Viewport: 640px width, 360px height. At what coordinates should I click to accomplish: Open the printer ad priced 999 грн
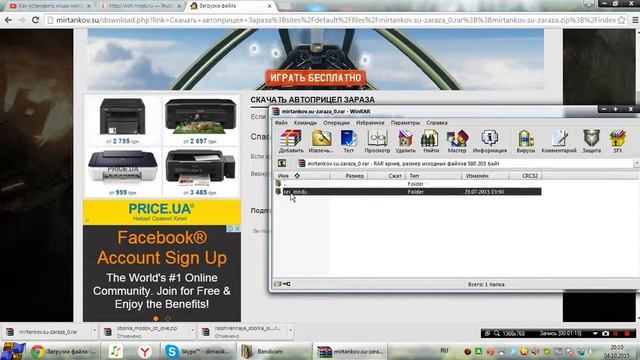pyautogui.click(x=122, y=172)
